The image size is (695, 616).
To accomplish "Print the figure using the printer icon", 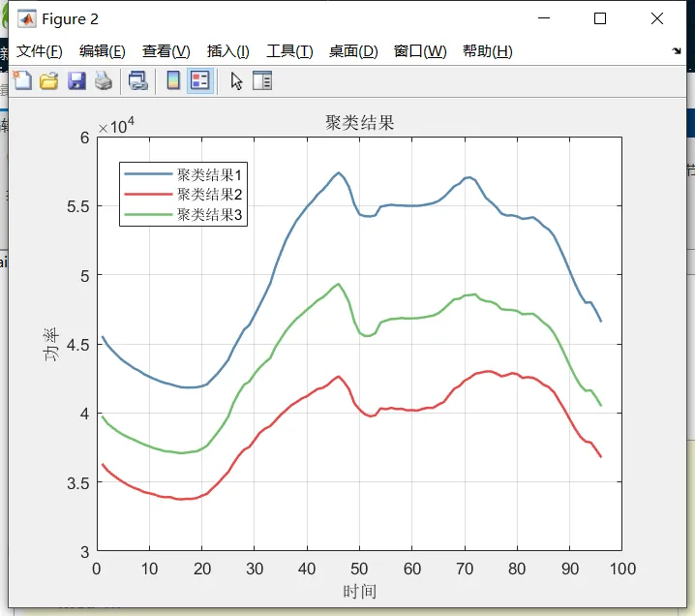I will pyautogui.click(x=104, y=81).
